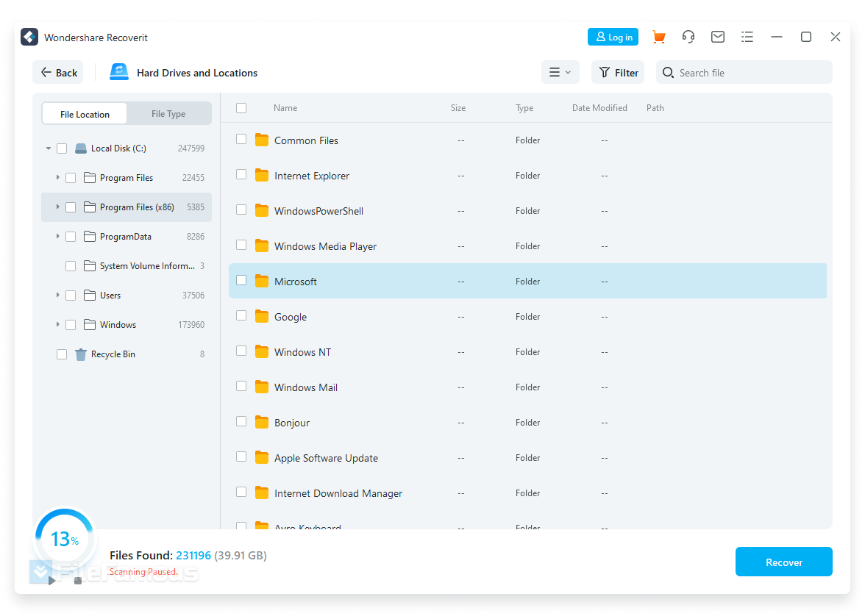Select the Apple Software Update row name

326,458
